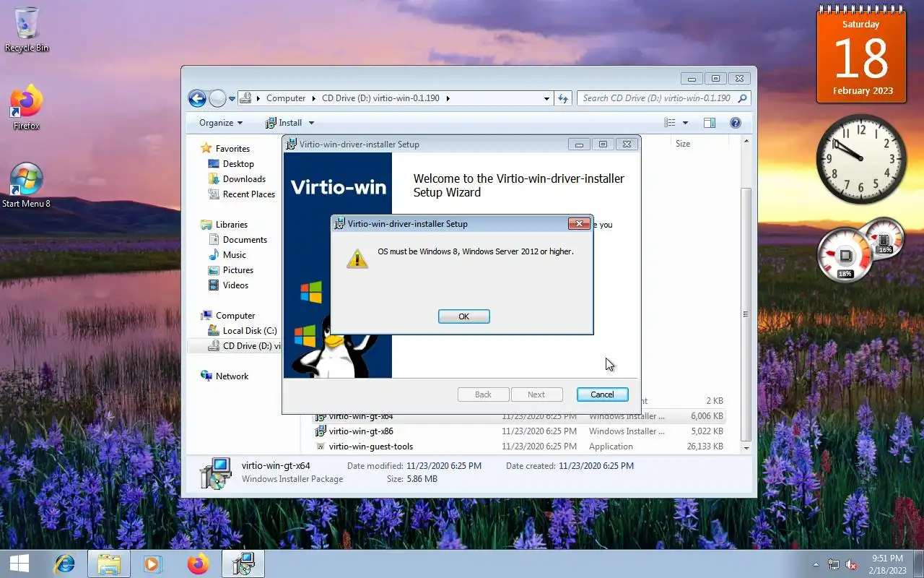Open Downloads under Favorites
Screen dimensions: 924x578
point(244,179)
